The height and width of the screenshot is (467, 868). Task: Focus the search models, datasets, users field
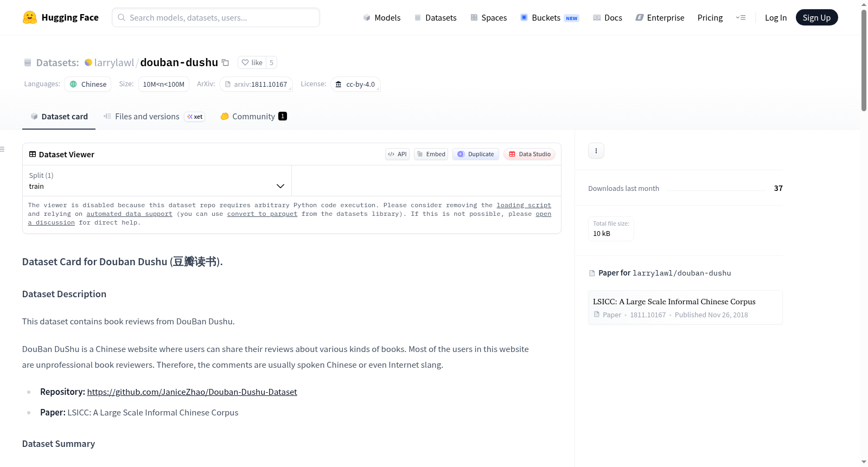pyautogui.click(x=216, y=17)
